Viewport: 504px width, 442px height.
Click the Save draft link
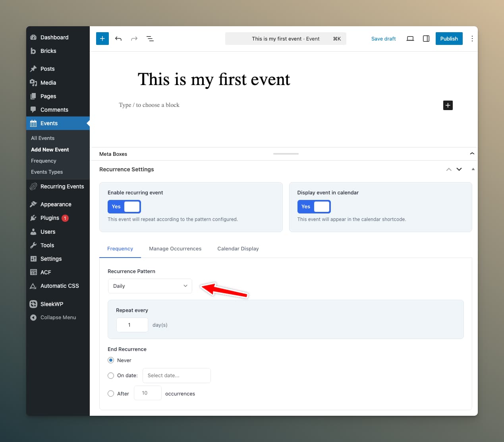point(383,39)
